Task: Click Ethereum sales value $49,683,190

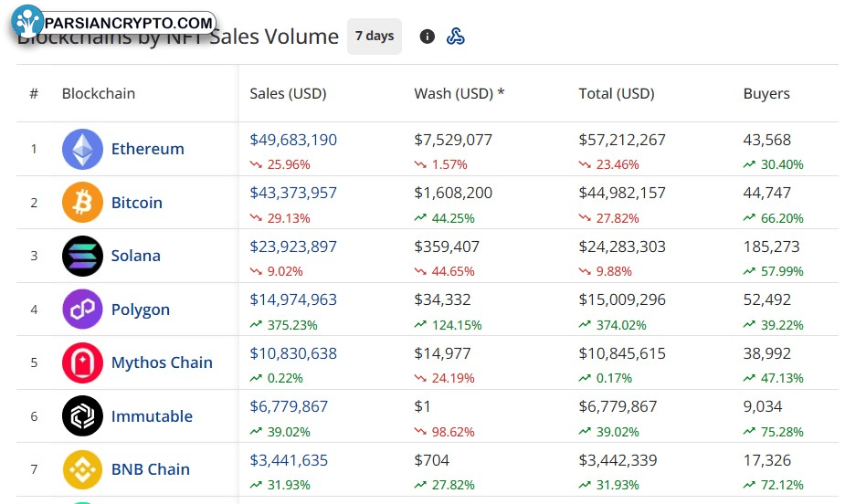Action: click(293, 140)
